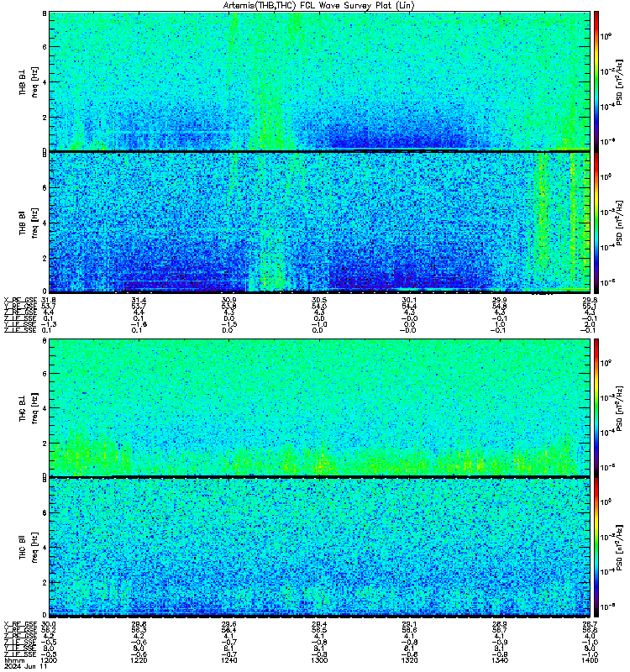Click the THB X_RE_GSE value 31.8
Image resolution: width=630 pixels, height=672 pixels.
tap(49, 300)
